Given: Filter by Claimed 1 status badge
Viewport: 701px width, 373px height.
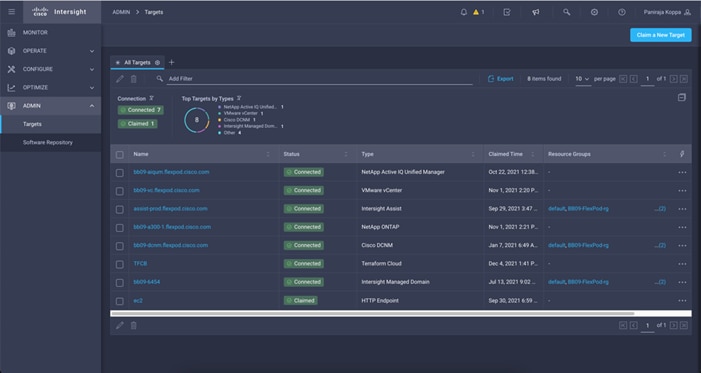Looking at the screenshot, I should click(137, 124).
